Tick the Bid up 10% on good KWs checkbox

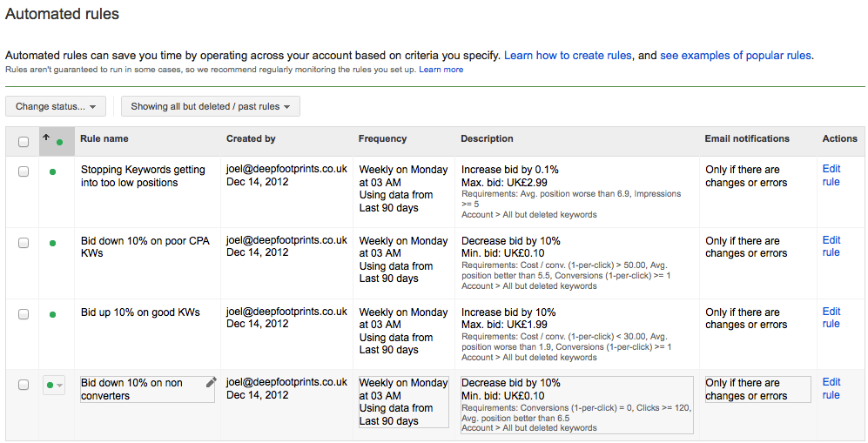click(x=24, y=314)
